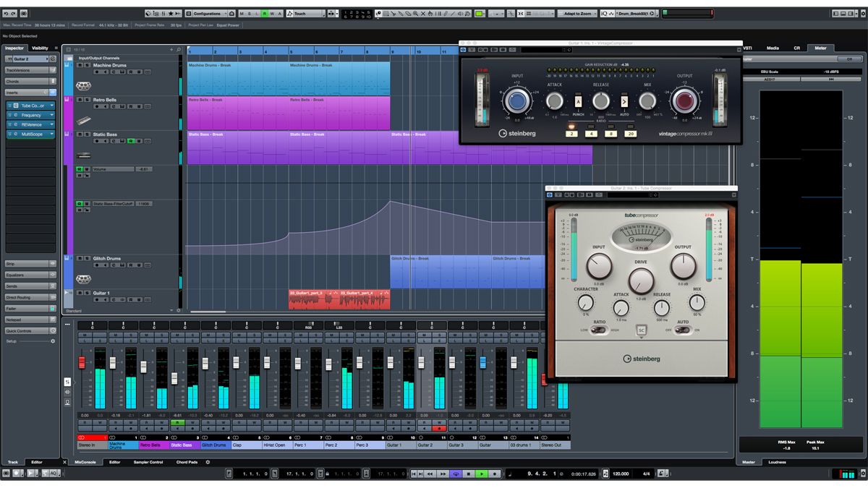This screenshot has height=488, width=868.
Task: Click the SC side-chain button on Tube Compressor
Action: [641, 330]
